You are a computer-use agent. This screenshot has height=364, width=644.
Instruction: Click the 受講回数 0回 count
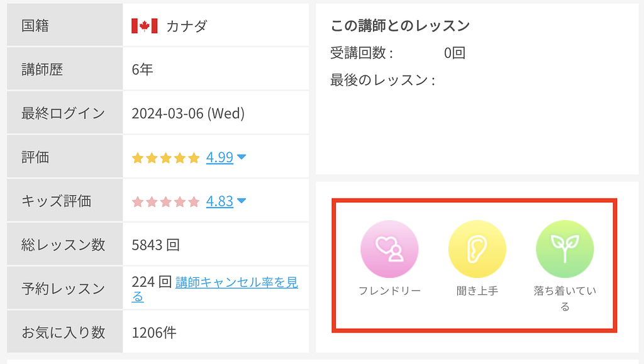point(454,53)
